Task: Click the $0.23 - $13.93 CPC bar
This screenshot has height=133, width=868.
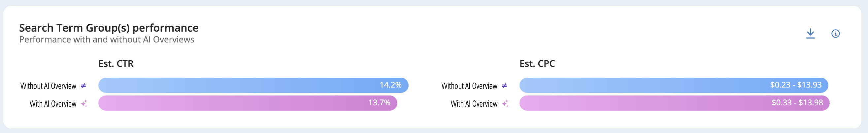Action: [x=674, y=85]
